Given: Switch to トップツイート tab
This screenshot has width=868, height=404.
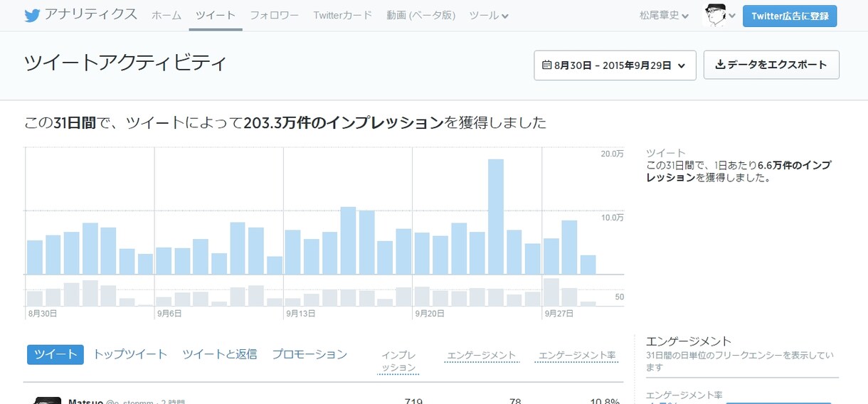Looking at the screenshot, I should (130, 354).
